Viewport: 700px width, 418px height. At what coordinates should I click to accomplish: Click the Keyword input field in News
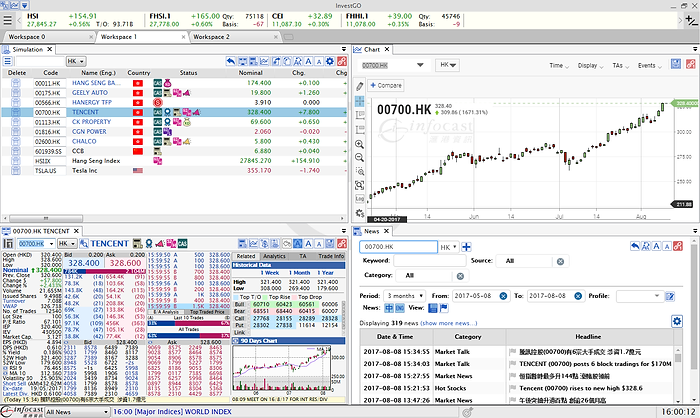tap(429, 261)
